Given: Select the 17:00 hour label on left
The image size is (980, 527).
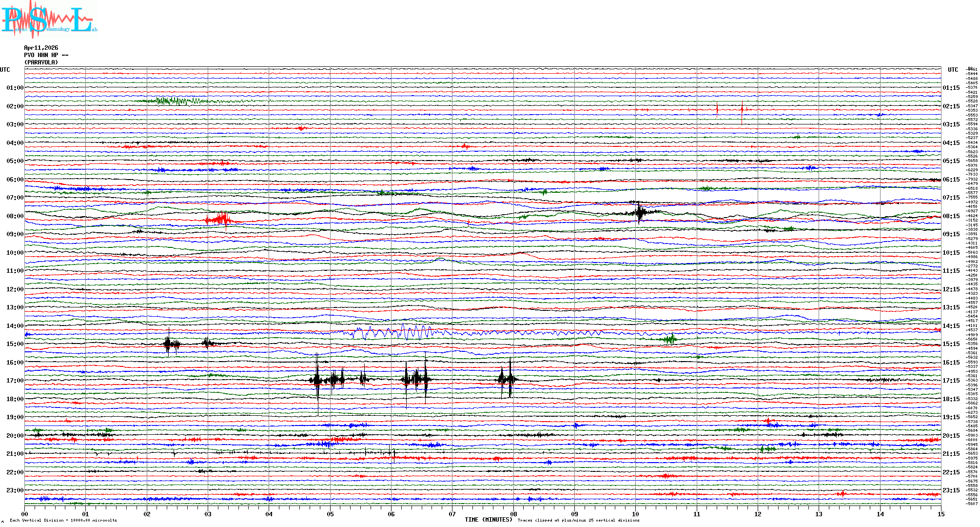Looking at the screenshot, I should (x=15, y=381).
